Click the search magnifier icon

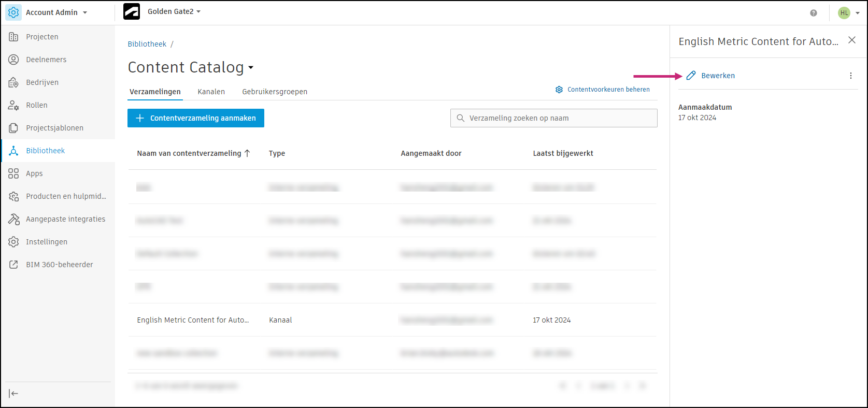pyautogui.click(x=461, y=118)
